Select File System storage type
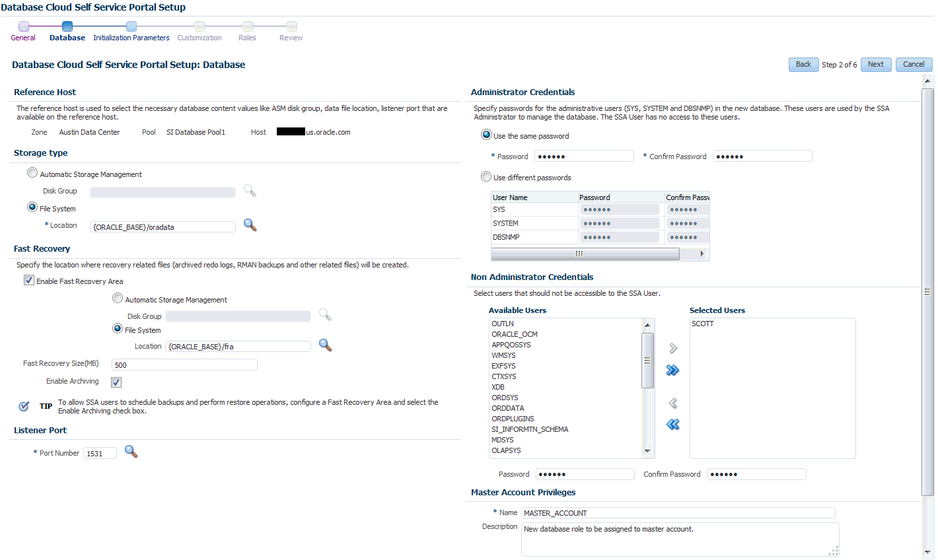Screen dimensions: 938x560 (x=32, y=207)
